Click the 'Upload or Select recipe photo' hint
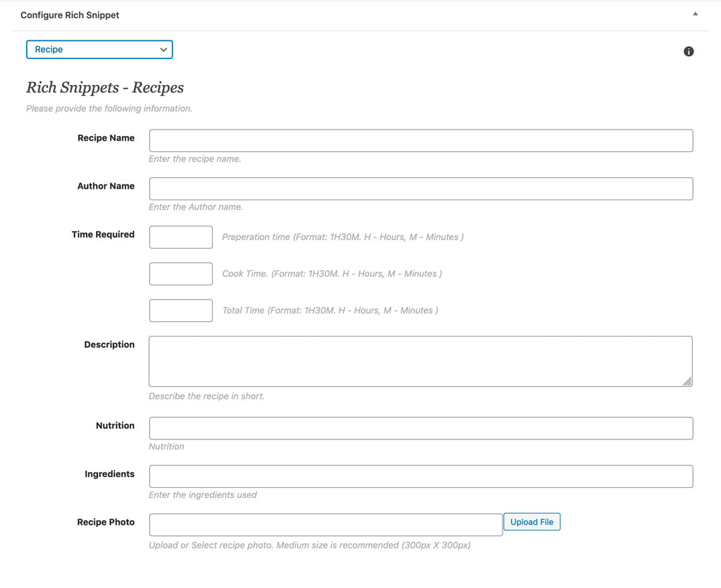721x588 pixels. pos(309,545)
